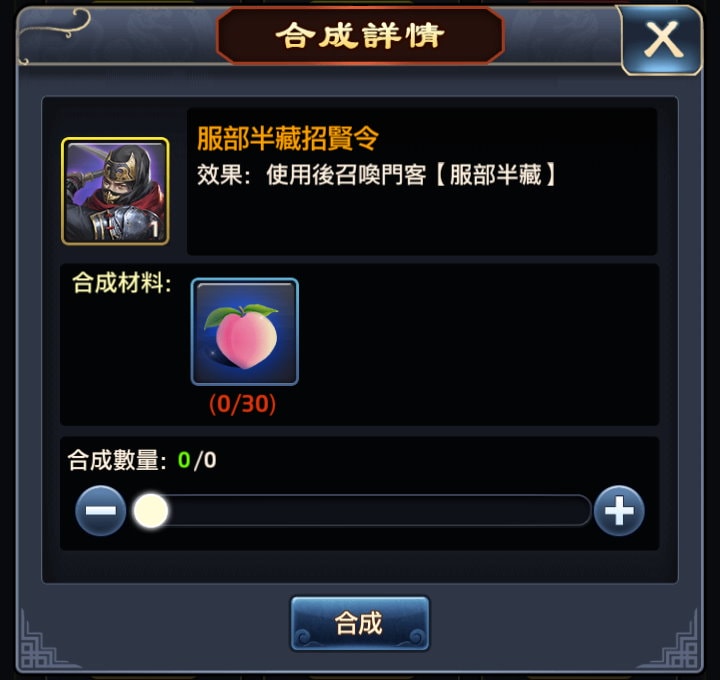Click the bottom-right lattice corner ornament
The width and height of the screenshot is (720, 680).
[x=675, y=641]
